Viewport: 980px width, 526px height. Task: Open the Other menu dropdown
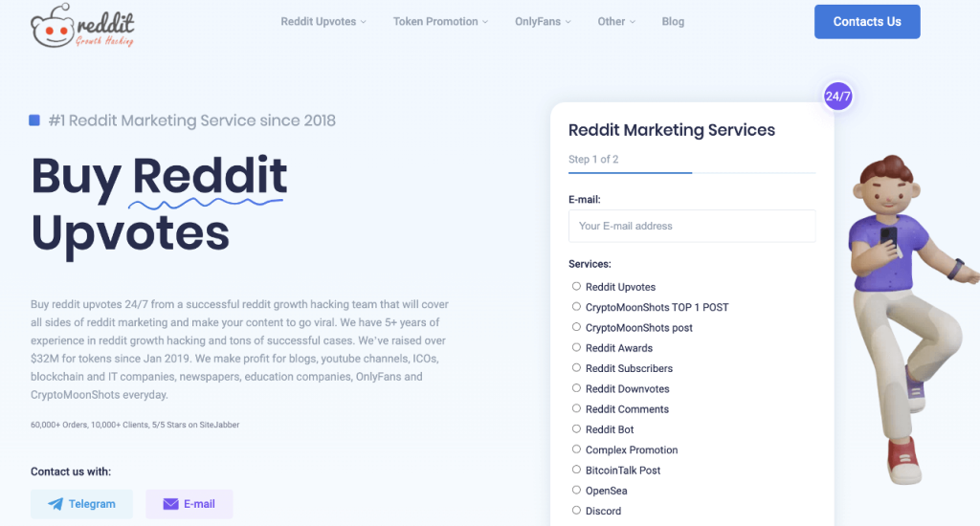coord(616,21)
